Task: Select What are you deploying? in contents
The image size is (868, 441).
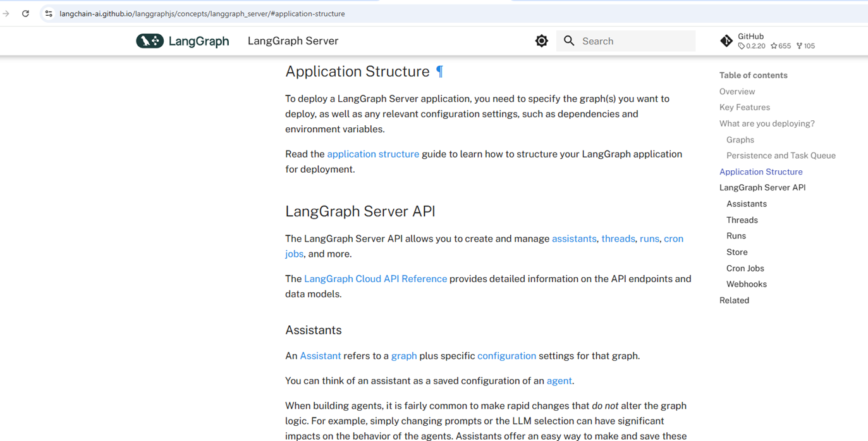Action: 767,123
